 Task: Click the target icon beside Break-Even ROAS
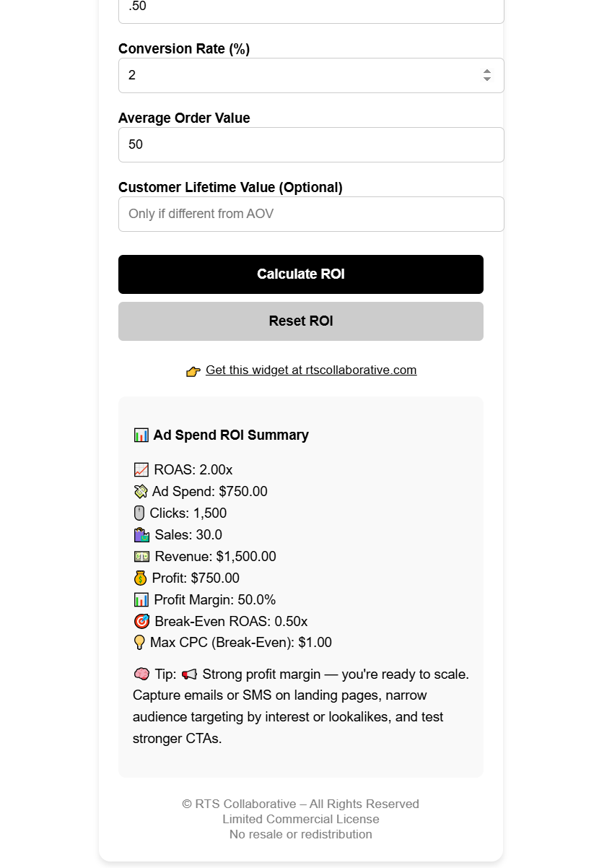click(x=141, y=622)
